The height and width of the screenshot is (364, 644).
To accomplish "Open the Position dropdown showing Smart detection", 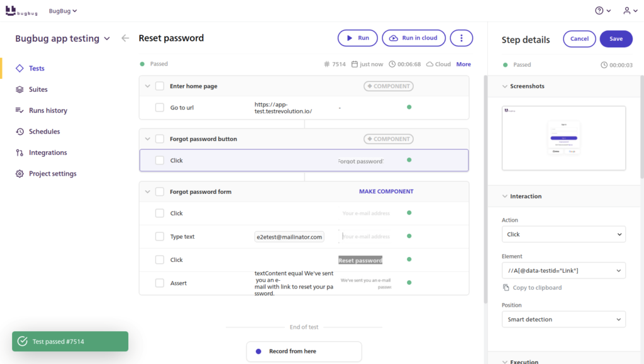I will 563,319.
